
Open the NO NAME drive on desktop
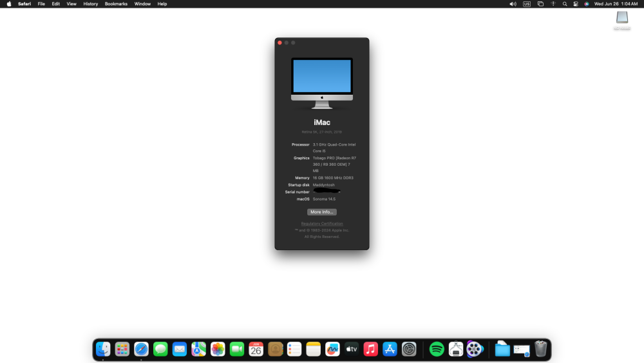coord(622,20)
